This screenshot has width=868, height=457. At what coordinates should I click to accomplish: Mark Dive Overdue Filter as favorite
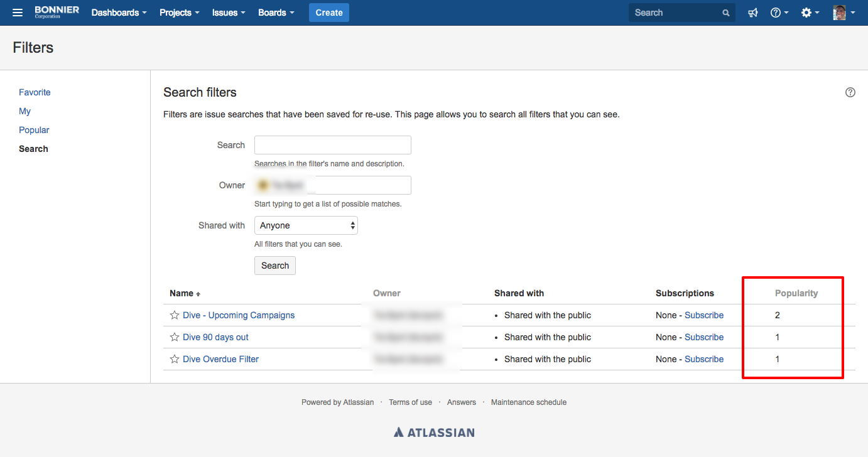point(175,359)
